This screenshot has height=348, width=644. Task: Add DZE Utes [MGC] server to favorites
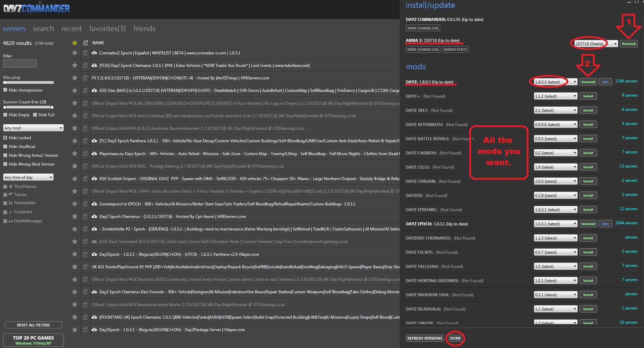pyautogui.click(x=75, y=91)
